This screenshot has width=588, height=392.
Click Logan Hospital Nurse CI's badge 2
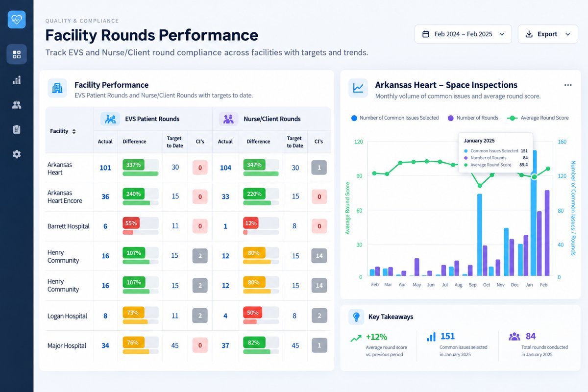point(319,316)
